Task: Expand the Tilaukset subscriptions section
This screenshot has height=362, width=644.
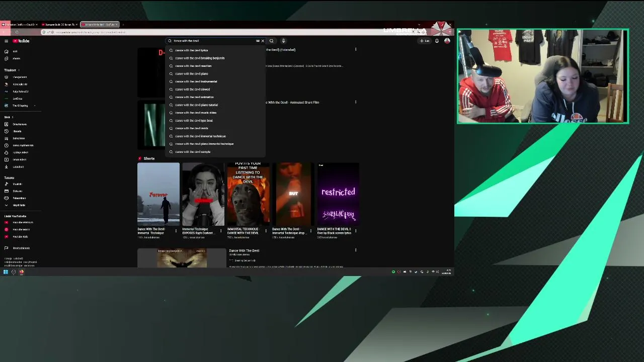Action: click(11, 70)
